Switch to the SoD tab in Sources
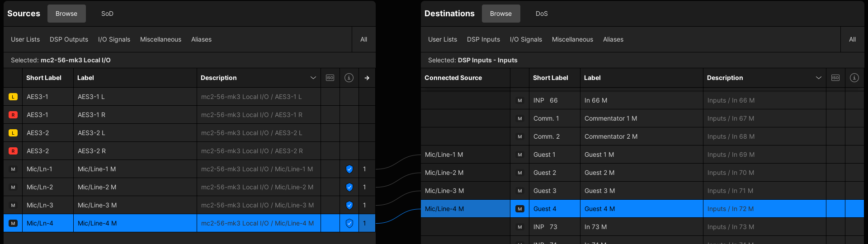 [x=107, y=14]
